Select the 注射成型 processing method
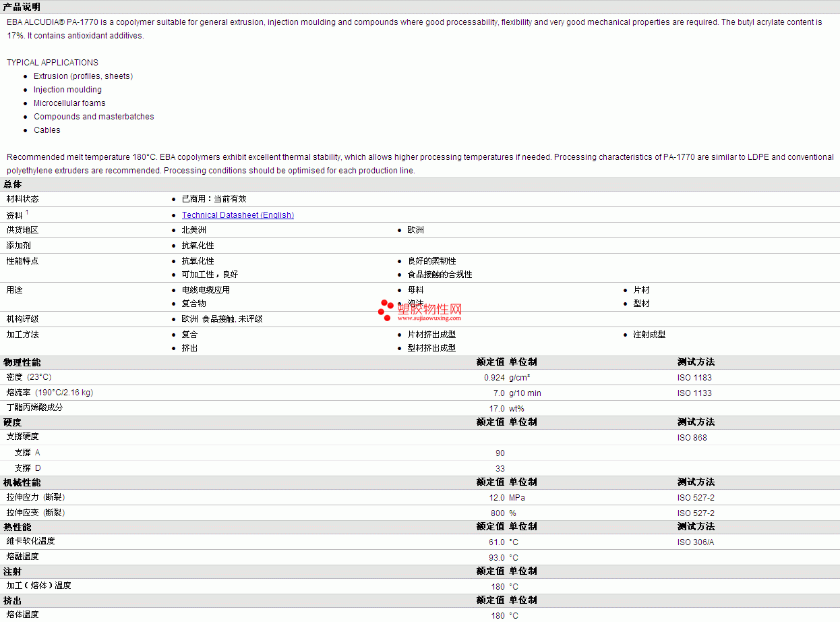The width and height of the screenshot is (840, 622). [x=649, y=335]
